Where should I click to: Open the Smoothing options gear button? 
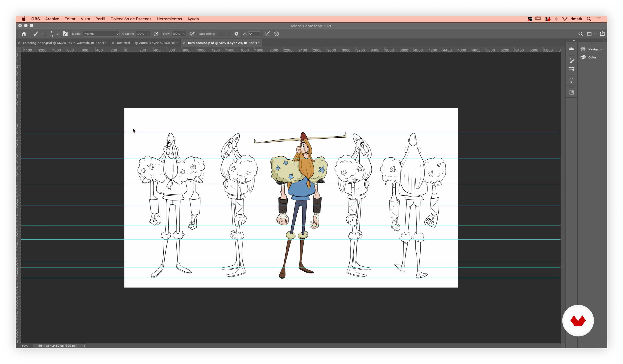(236, 34)
